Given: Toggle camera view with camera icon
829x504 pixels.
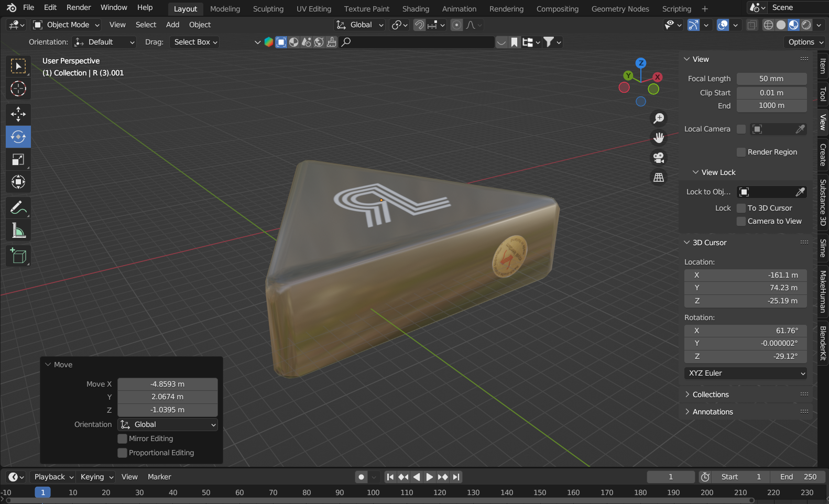Looking at the screenshot, I should point(659,157).
